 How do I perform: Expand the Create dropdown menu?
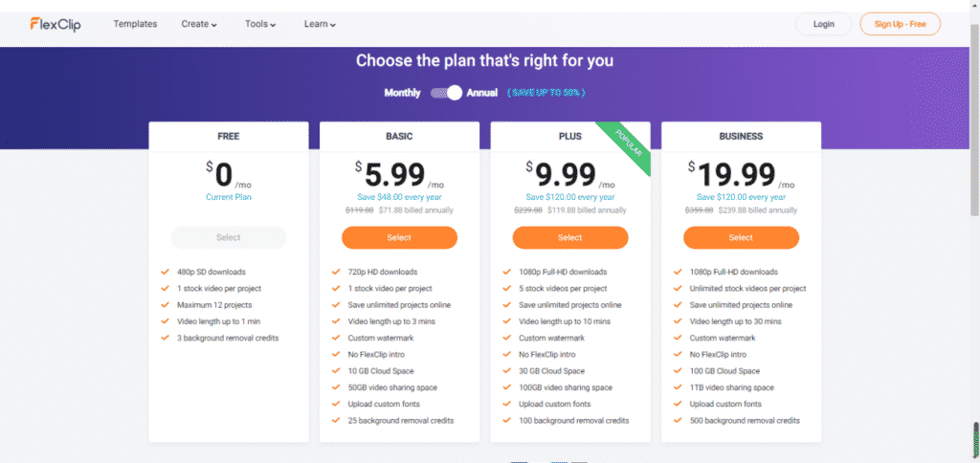[199, 24]
